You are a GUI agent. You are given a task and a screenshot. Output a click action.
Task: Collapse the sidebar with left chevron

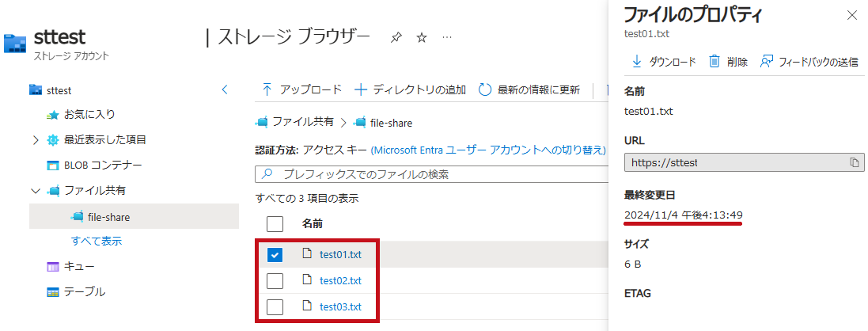225,89
